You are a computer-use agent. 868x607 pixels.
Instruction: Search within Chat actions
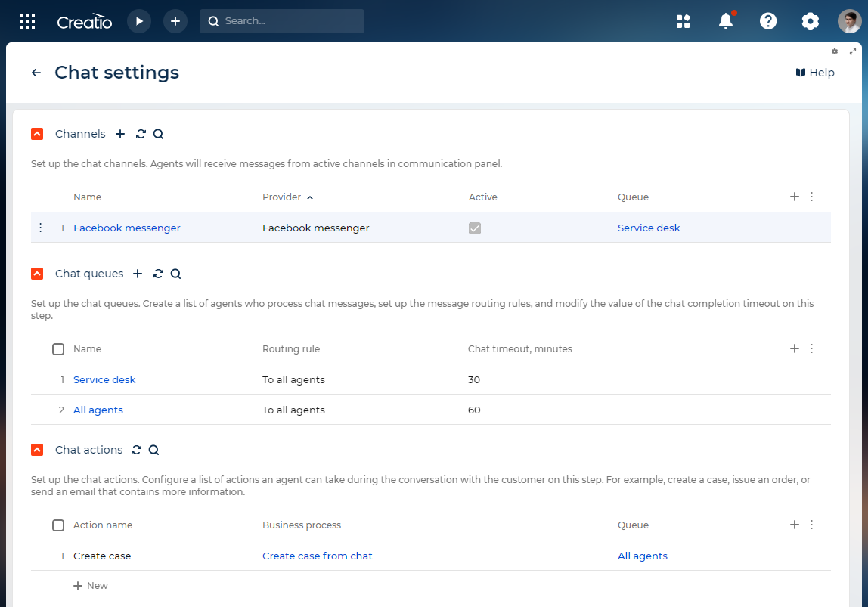pos(154,450)
